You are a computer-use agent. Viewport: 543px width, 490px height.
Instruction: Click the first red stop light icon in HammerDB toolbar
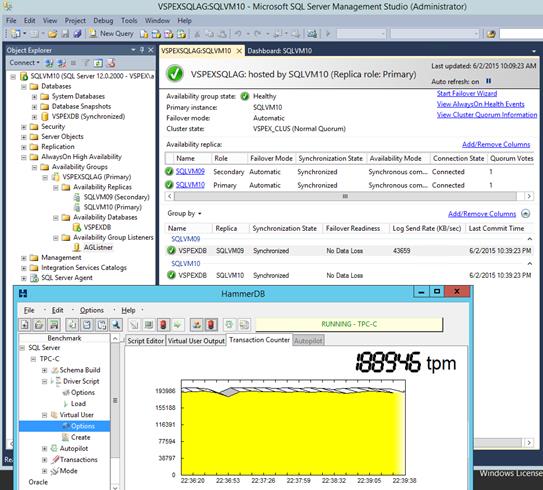(163, 325)
